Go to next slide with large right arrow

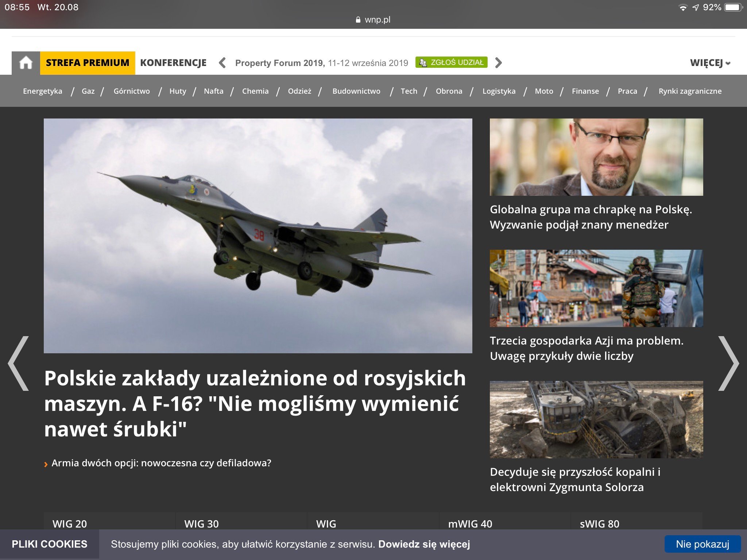728,363
